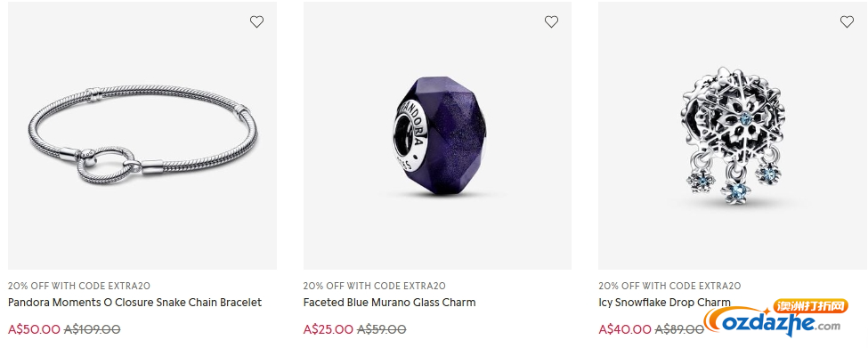
Task: Open the Icy Snowflake Drop Charm photo
Action: 733,135
